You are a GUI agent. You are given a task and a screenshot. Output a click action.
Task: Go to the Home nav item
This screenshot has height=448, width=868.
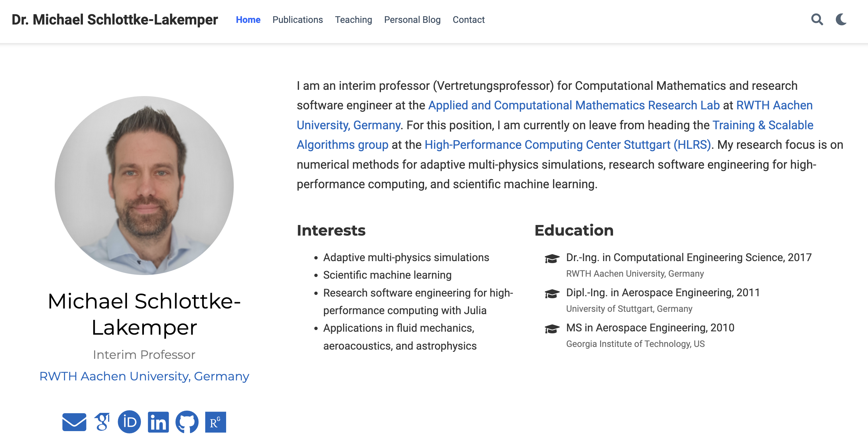pos(248,20)
